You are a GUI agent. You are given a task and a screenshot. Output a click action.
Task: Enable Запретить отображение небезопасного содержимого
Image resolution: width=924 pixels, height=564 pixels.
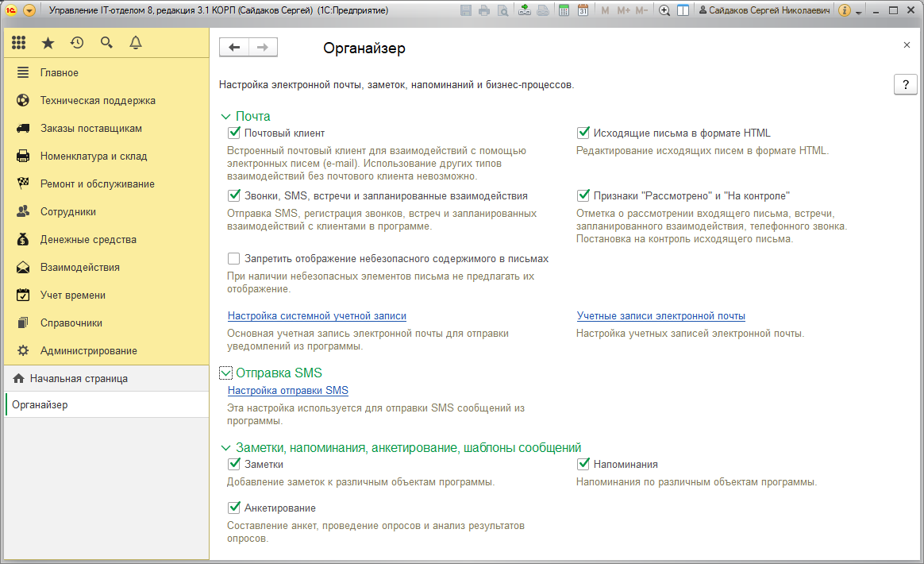click(x=234, y=258)
